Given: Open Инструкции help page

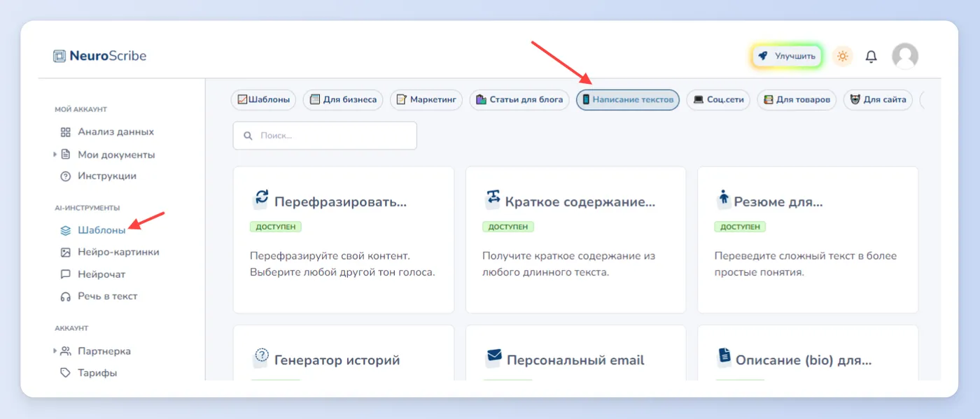Looking at the screenshot, I should [107, 176].
